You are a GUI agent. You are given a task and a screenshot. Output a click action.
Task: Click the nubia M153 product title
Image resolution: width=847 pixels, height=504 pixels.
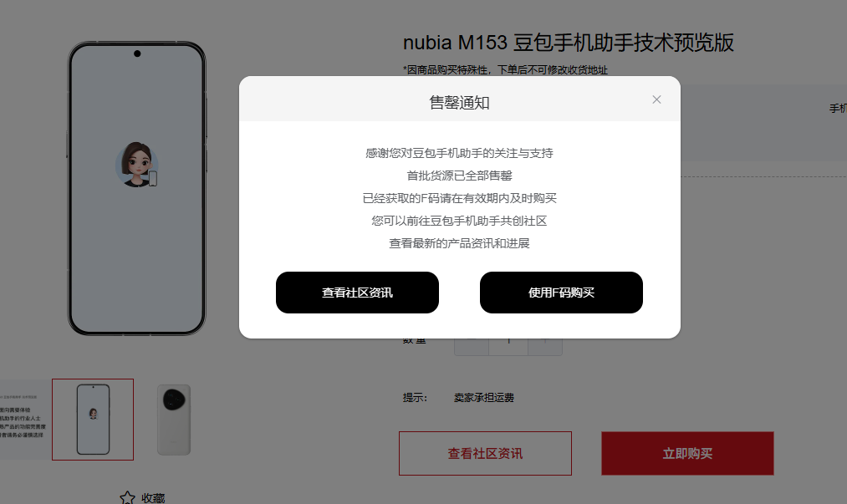(569, 43)
